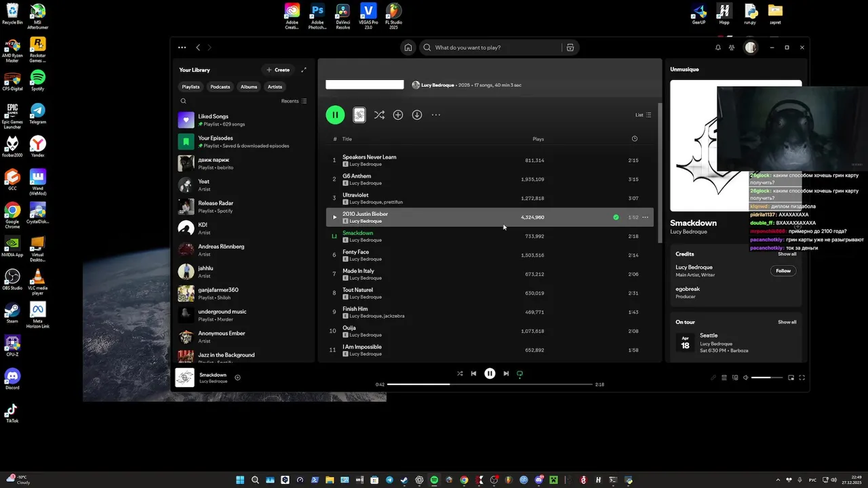Open the List view options dropdown
868x488 pixels.
click(x=643, y=115)
